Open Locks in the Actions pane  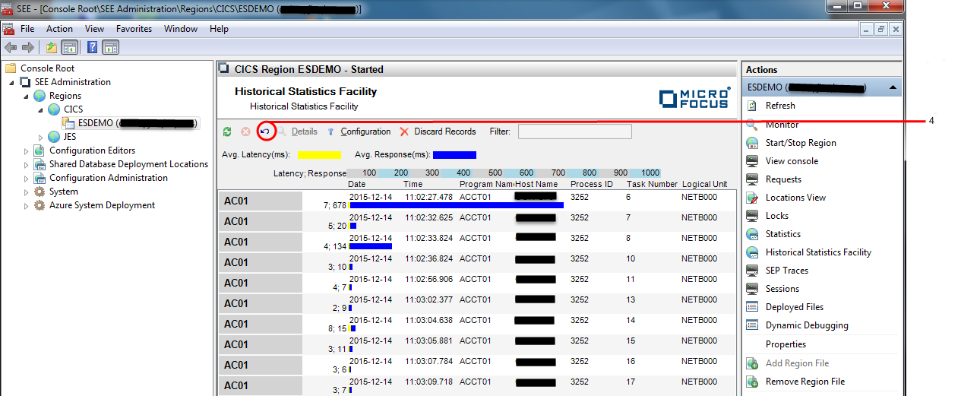tap(777, 216)
